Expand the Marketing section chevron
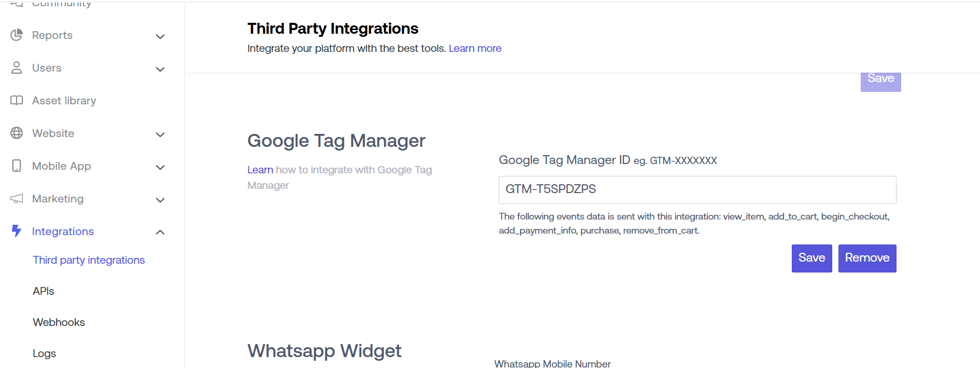 [160, 200]
